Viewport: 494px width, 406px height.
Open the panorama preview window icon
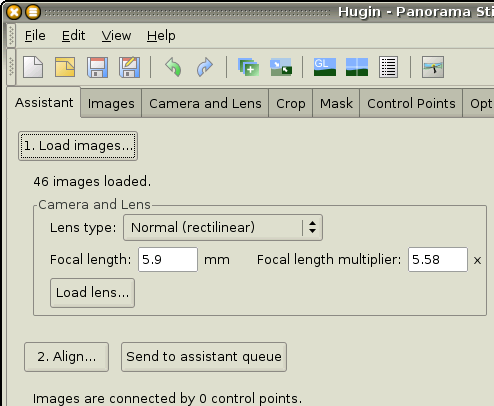pos(357,67)
